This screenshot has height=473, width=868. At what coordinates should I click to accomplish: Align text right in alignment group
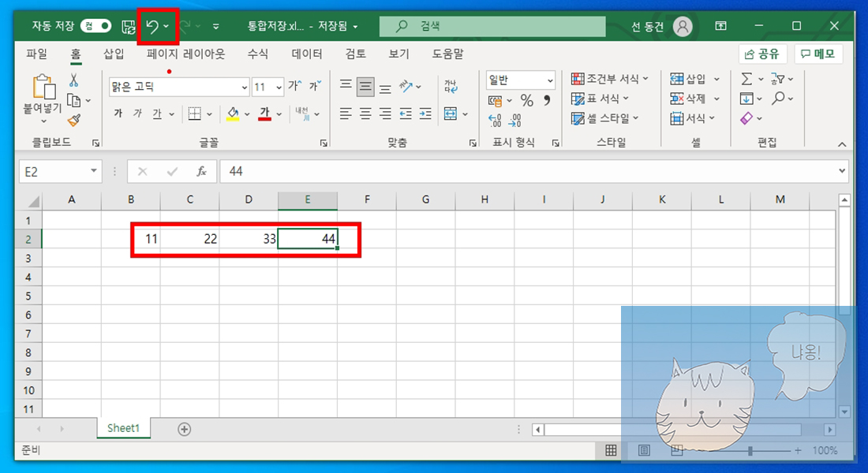(385, 114)
